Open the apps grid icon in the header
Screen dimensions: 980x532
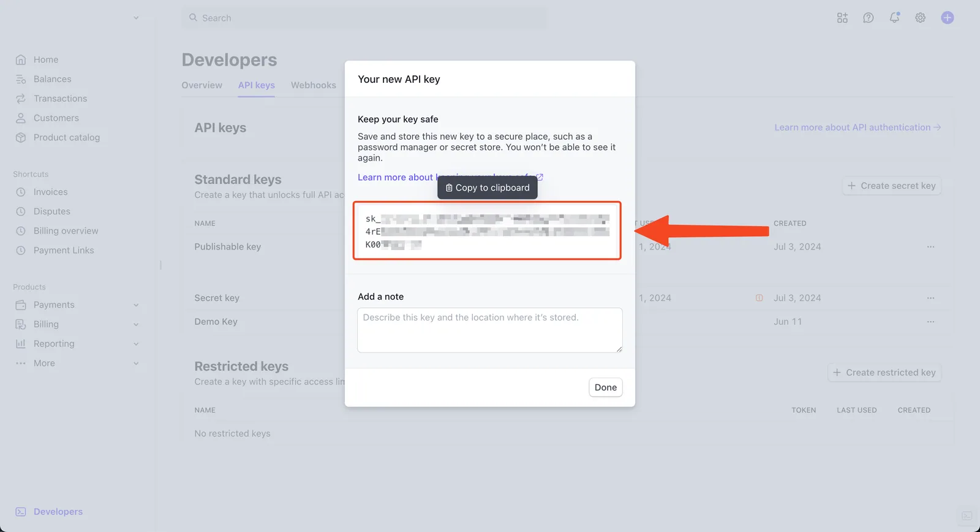(x=842, y=18)
